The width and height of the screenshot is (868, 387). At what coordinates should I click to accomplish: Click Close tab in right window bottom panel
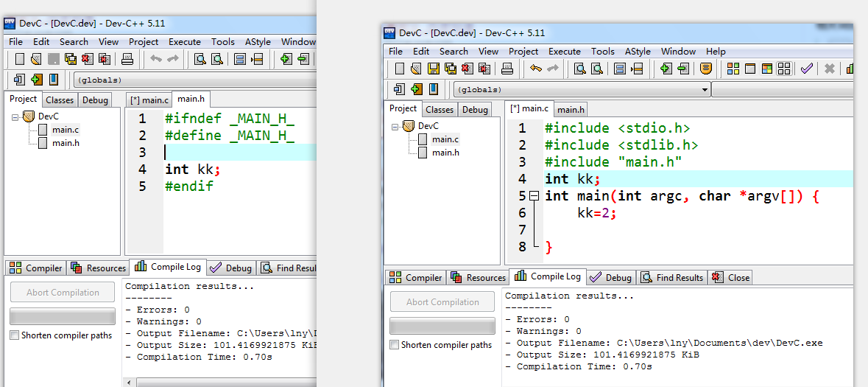[x=731, y=277]
